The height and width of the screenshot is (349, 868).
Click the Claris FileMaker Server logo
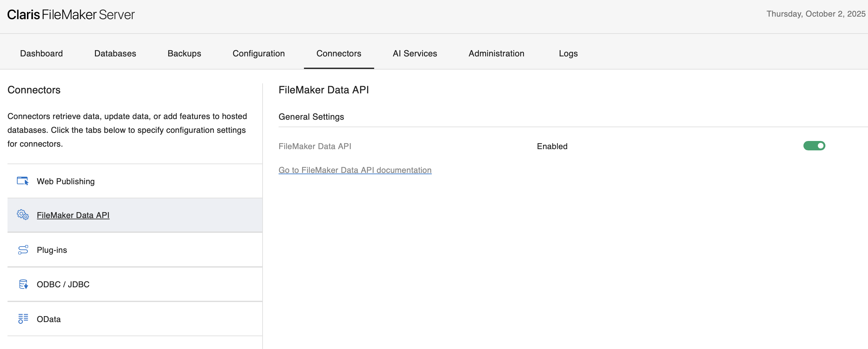[71, 14]
